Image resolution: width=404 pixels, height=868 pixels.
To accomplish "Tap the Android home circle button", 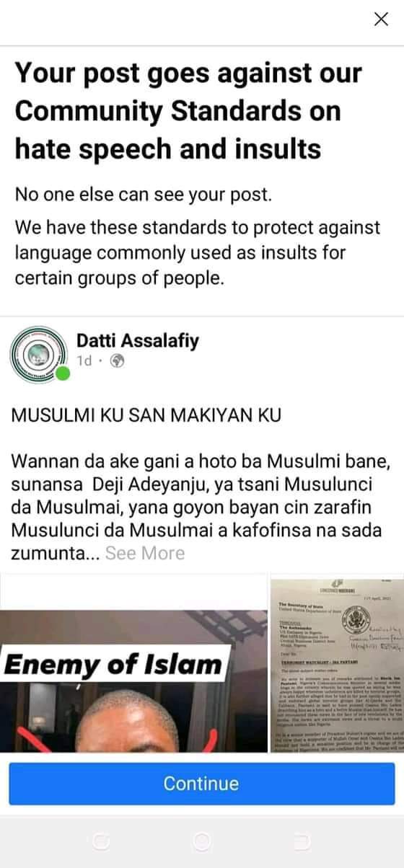I will click(x=202, y=841).
